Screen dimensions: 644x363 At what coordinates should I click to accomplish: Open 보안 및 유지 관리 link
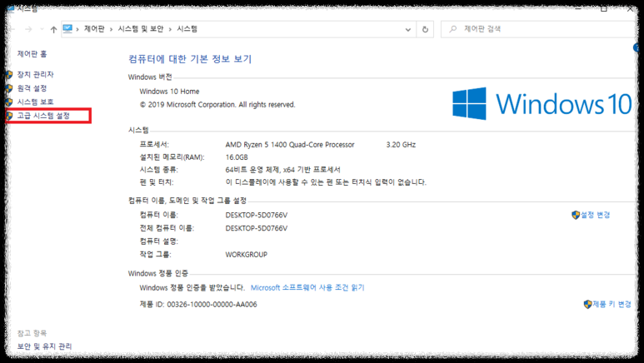point(44,346)
